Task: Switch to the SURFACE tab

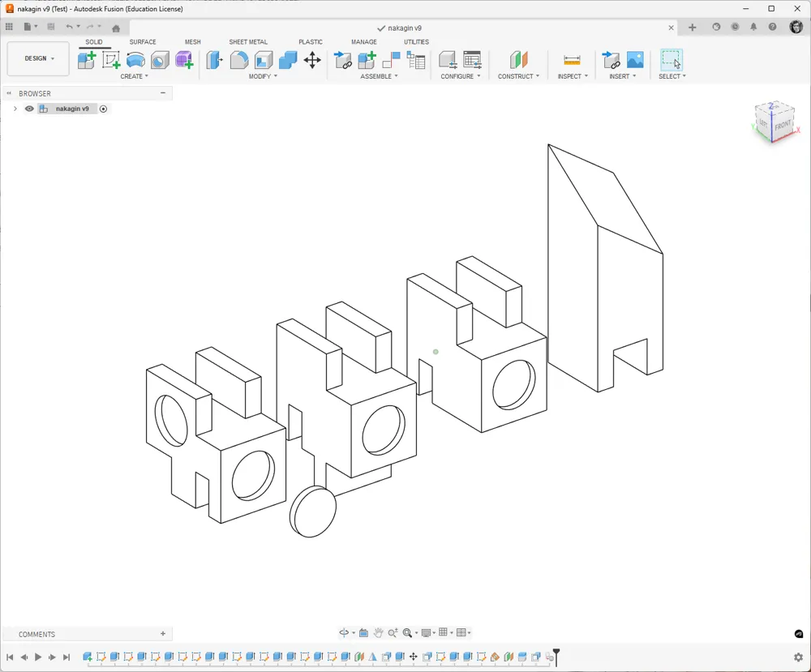Action: click(143, 41)
